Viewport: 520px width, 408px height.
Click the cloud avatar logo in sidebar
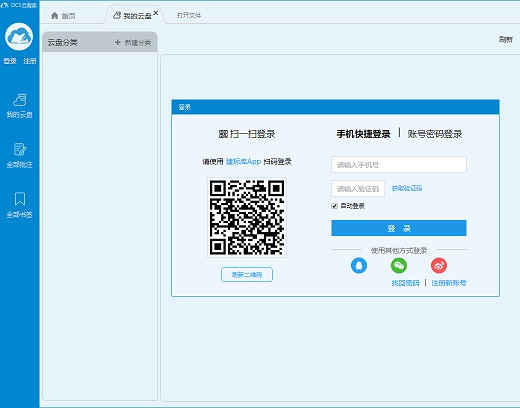(19, 37)
